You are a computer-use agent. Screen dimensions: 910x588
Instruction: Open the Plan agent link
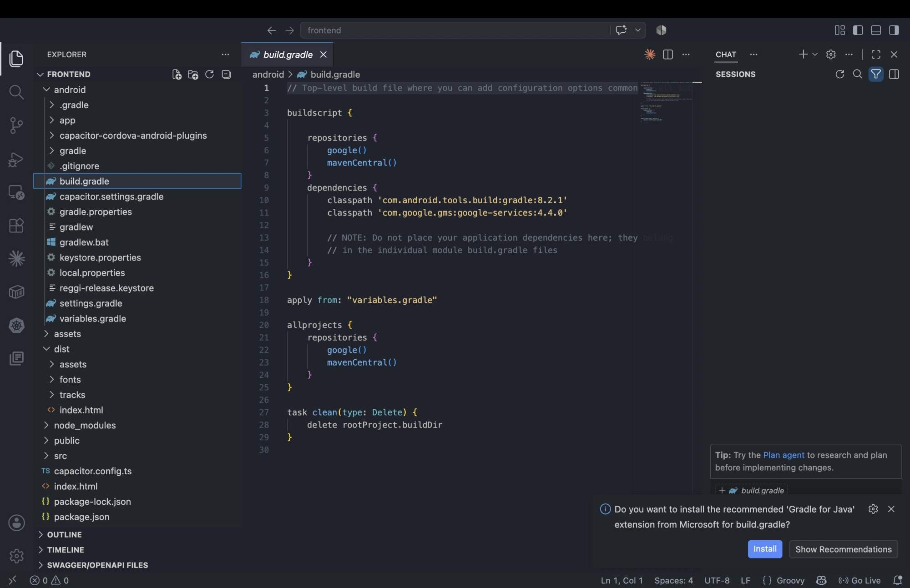pos(784,455)
